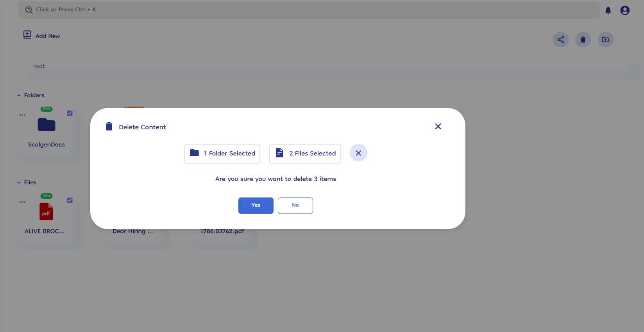
Task: Open ALIVE BROC pdf file thumbnail
Action: pos(46,212)
